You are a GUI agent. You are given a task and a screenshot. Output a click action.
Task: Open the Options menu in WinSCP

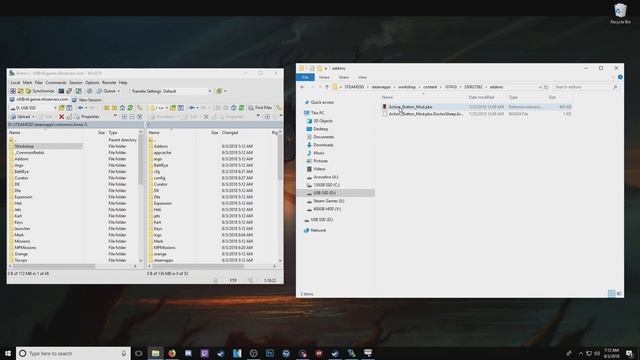tap(92, 82)
